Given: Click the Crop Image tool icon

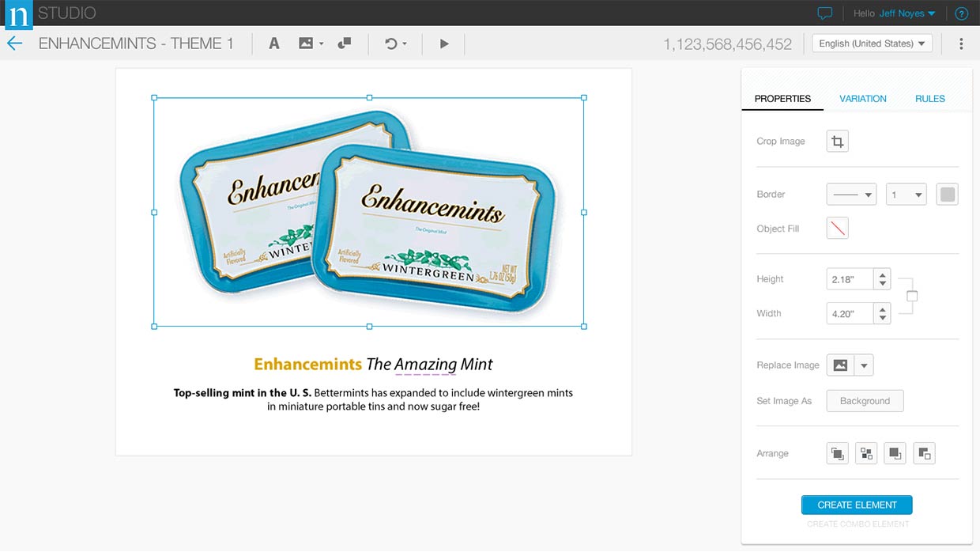Looking at the screenshot, I should point(838,142).
